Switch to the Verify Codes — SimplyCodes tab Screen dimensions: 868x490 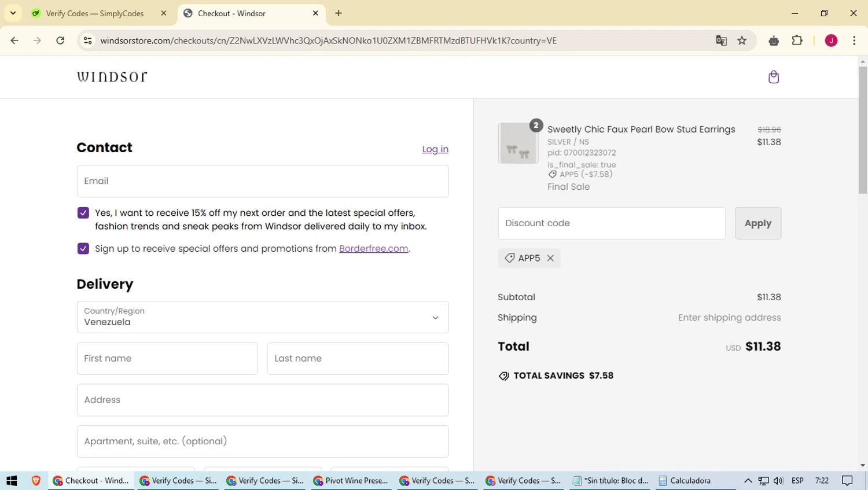(x=98, y=13)
